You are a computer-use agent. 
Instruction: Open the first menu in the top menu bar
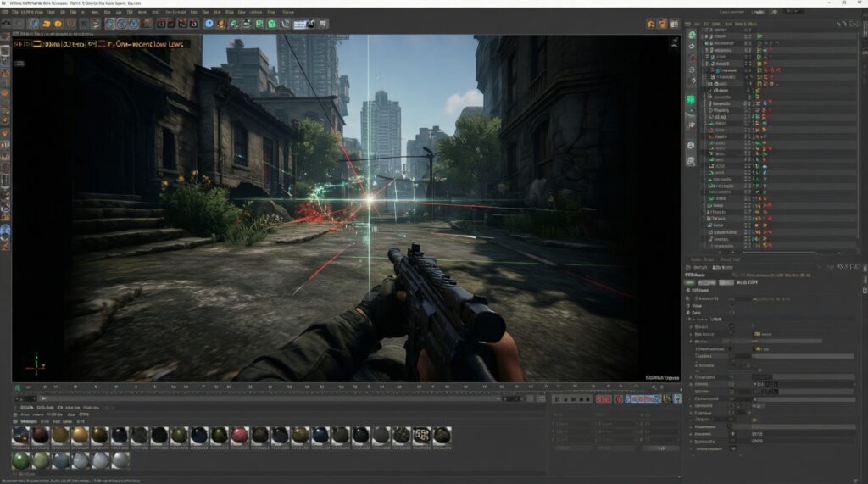[x=16, y=13]
